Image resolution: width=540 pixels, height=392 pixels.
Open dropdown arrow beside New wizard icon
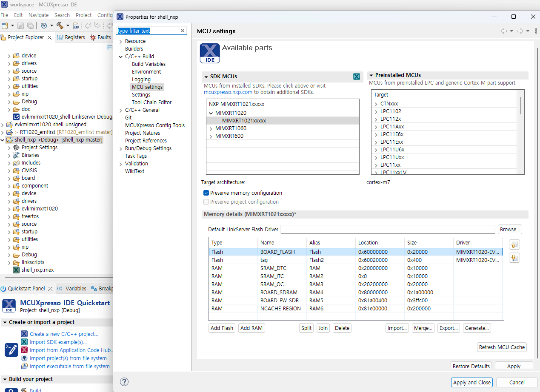[x=12, y=26]
